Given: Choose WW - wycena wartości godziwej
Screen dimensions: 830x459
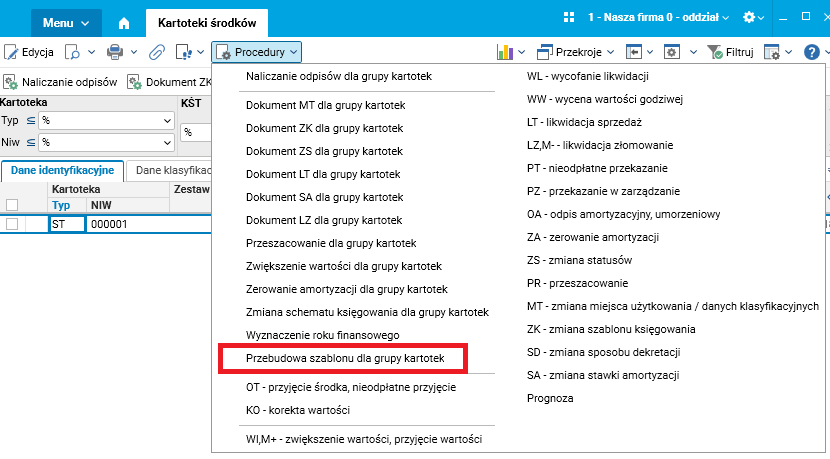Looking at the screenshot, I should coord(605,99).
